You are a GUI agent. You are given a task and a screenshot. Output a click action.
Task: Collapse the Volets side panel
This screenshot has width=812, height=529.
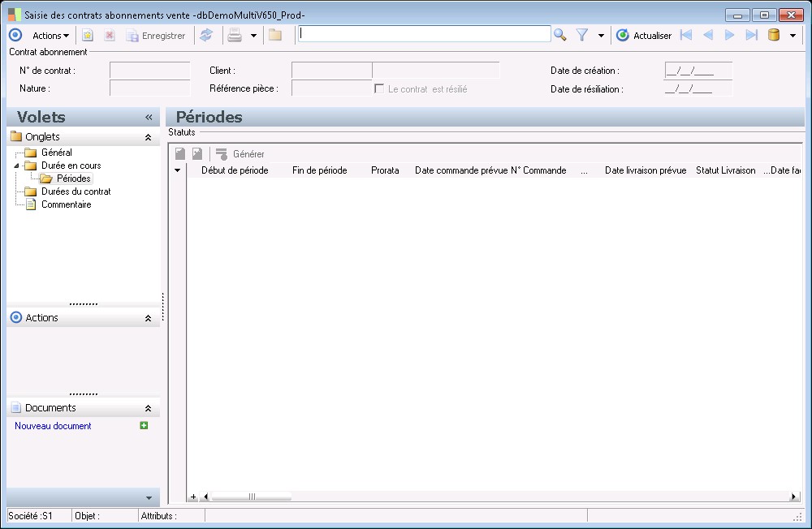(x=149, y=117)
